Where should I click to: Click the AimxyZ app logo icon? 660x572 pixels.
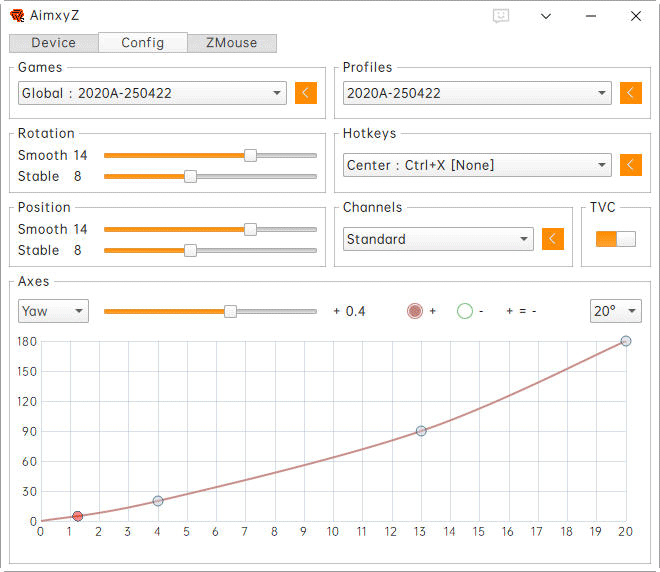[x=17, y=16]
